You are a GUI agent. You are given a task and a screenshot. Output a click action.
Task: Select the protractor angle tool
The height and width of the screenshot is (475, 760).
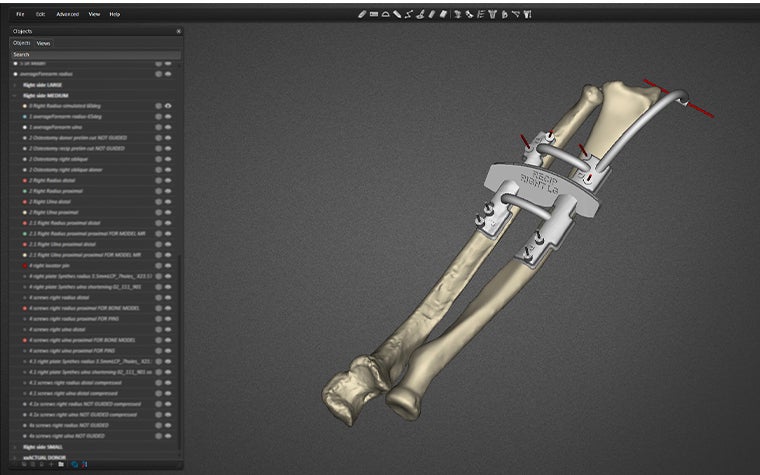click(385, 14)
